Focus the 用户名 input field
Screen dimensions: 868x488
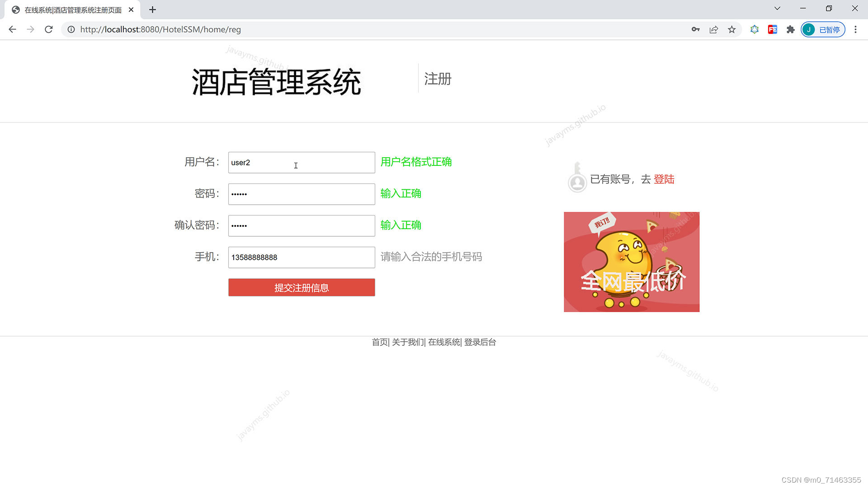click(x=302, y=163)
